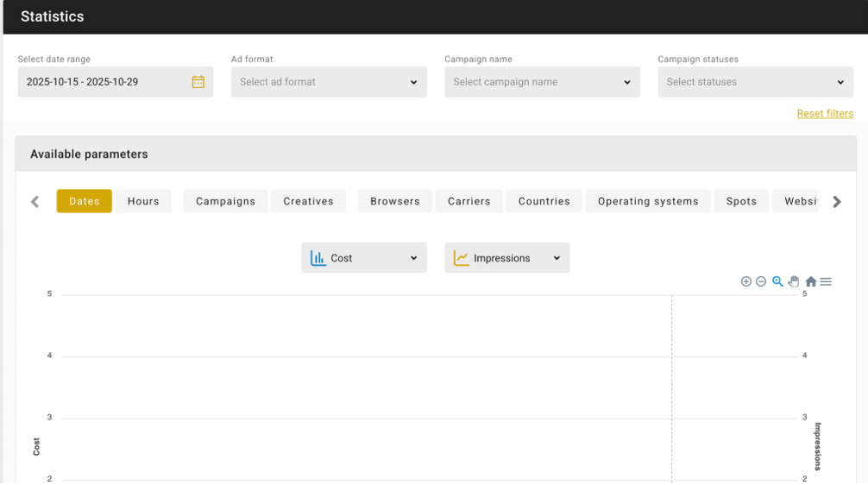
Task: Open the Operating systems tab
Action: [x=648, y=201]
